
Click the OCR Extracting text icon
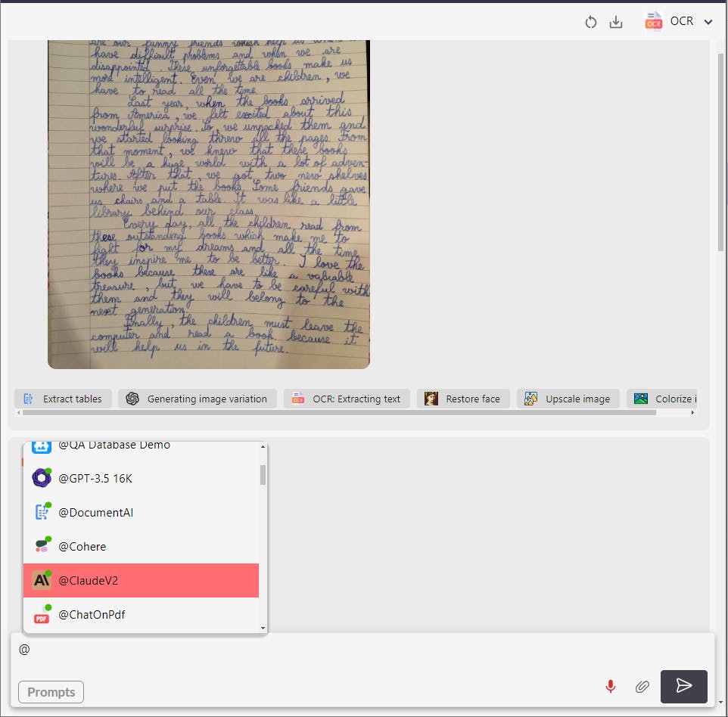pyautogui.click(x=297, y=399)
